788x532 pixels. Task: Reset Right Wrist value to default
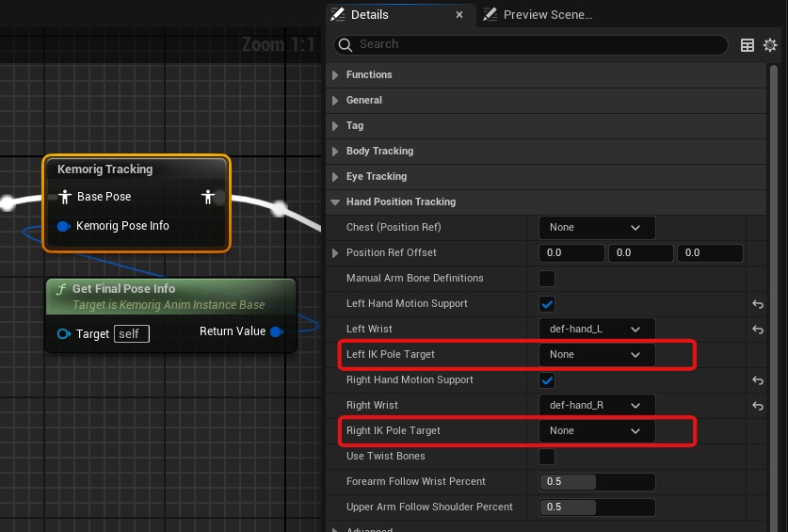[757, 406]
